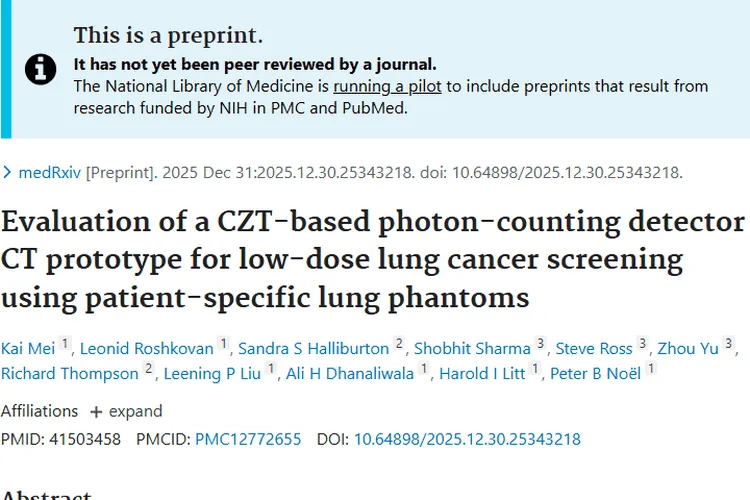Follow the DOI 10.64898 link
750x500 pixels.
(x=467, y=439)
